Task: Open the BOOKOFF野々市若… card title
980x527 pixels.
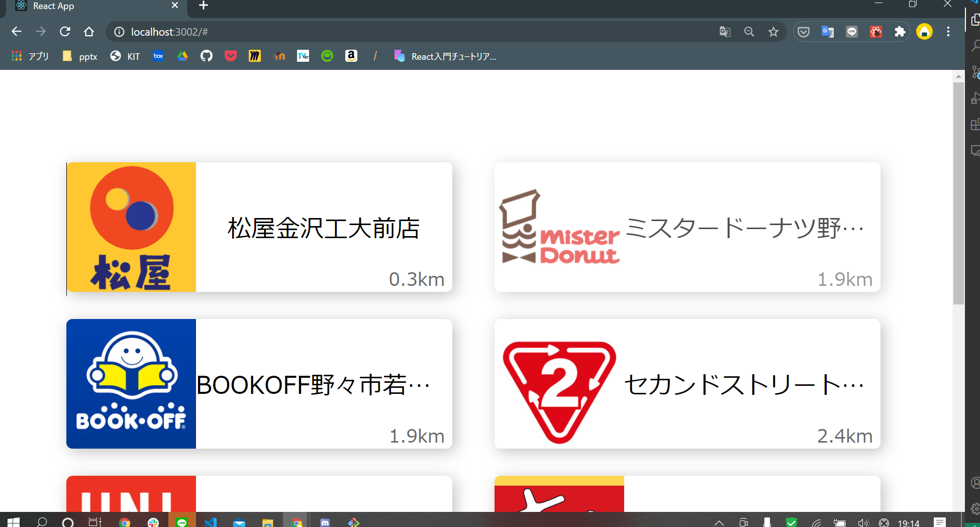Action: coord(313,385)
